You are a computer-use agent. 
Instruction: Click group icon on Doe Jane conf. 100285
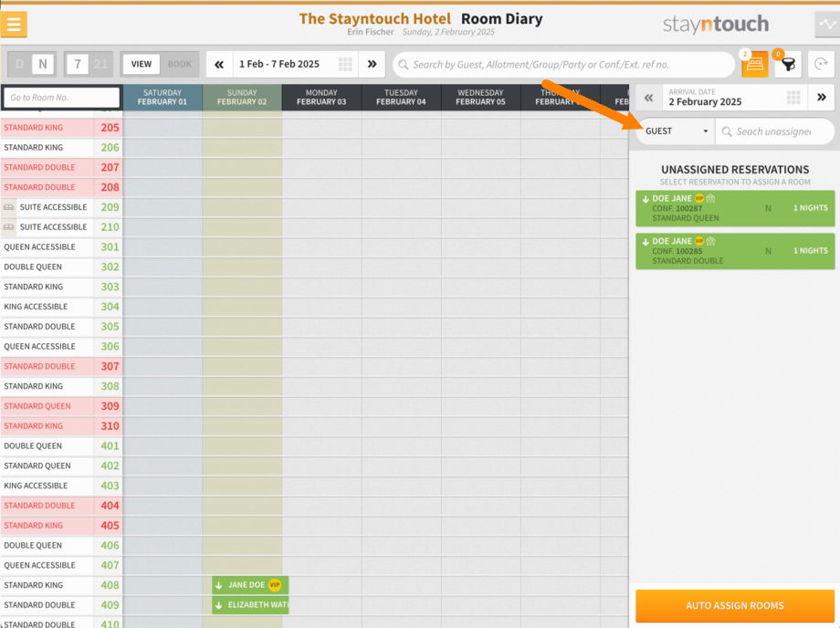(x=711, y=241)
